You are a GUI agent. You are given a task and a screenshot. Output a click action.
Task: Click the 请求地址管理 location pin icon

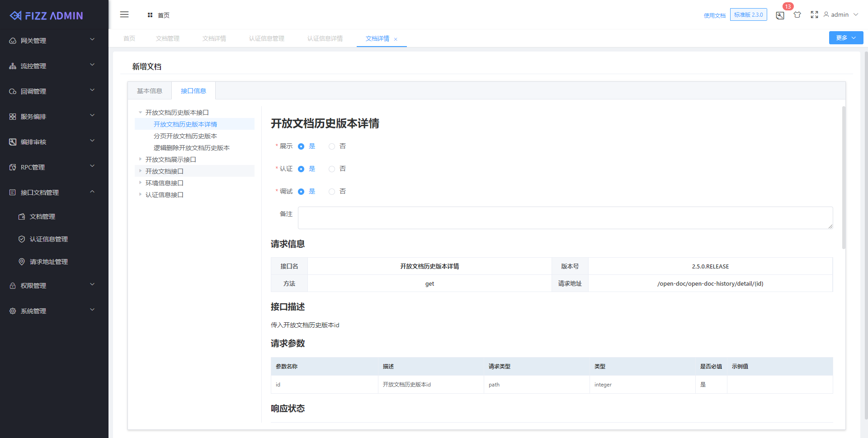tap(21, 261)
